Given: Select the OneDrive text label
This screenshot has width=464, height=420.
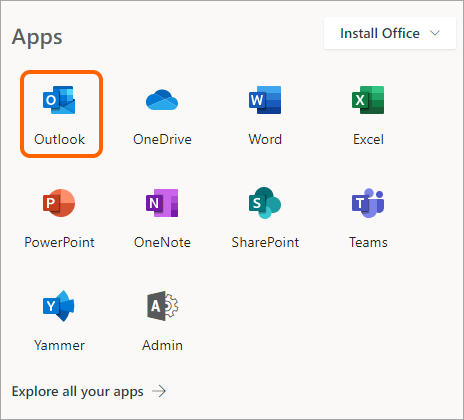Looking at the screenshot, I should pos(162,139).
